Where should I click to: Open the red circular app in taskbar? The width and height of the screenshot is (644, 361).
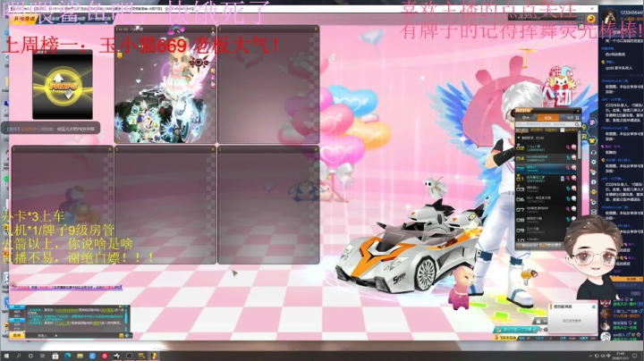tap(105, 356)
